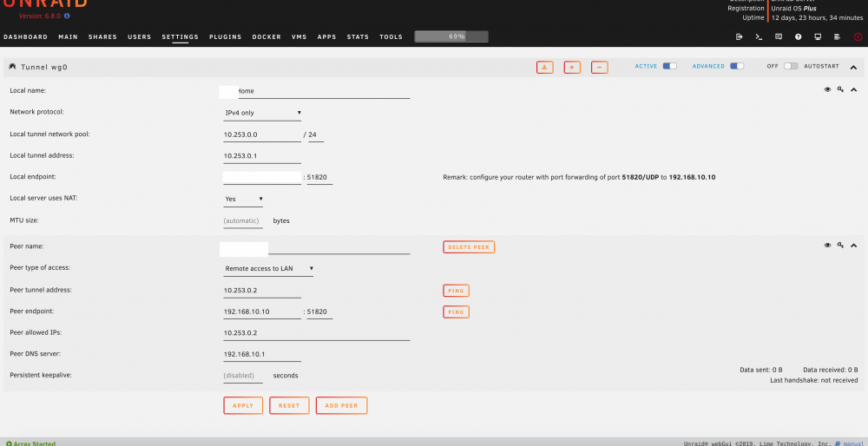
Task: Collapse the peer section chevron by Peer name
Action: 853,246
